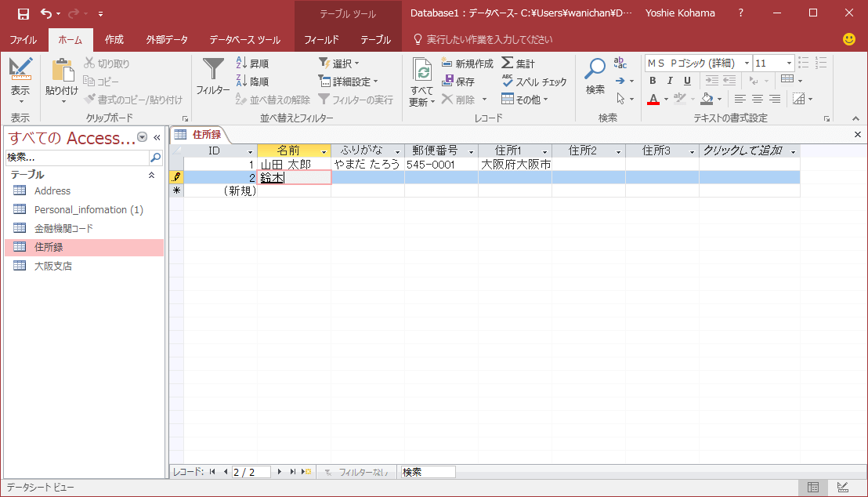Open 郵便番号 column dropdown arrow
This screenshot has width=868, height=497.
pos(472,152)
